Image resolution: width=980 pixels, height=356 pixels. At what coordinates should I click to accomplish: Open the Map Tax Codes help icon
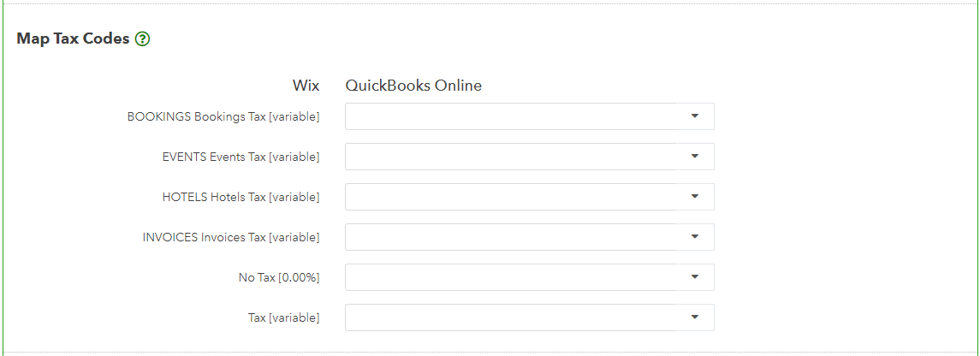click(142, 39)
